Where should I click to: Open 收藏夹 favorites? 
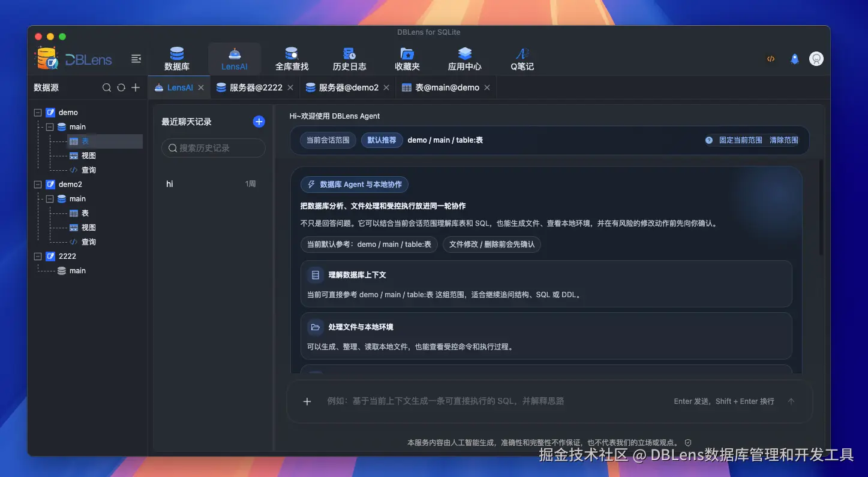[407, 59]
